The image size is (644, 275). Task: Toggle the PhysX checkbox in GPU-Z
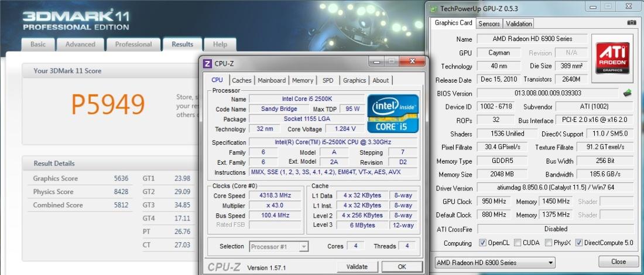point(549,243)
